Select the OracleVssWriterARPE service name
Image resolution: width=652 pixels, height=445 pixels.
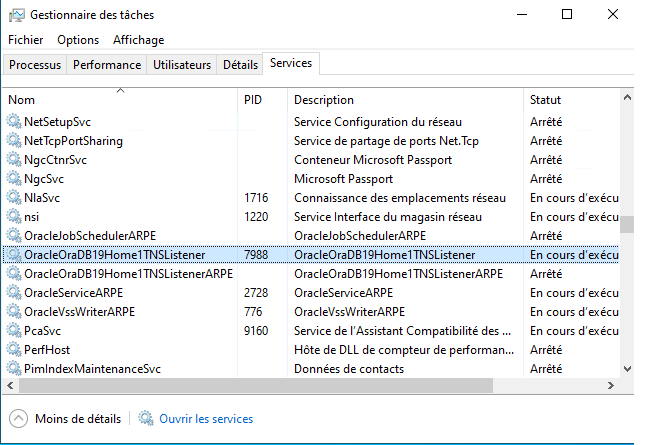tap(79, 312)
